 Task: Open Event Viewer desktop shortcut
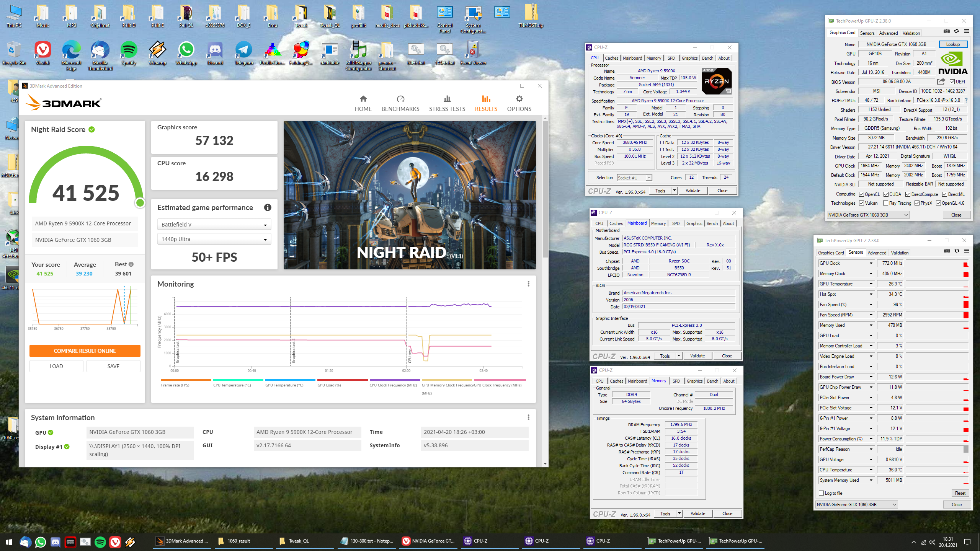pyautogui.click(x=473, y=53)
